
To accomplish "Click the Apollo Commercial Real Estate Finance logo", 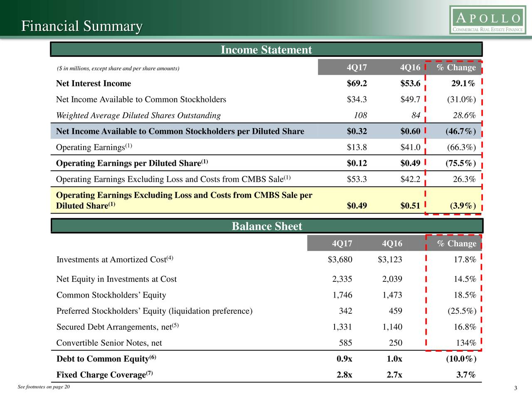I will (488, 20).
